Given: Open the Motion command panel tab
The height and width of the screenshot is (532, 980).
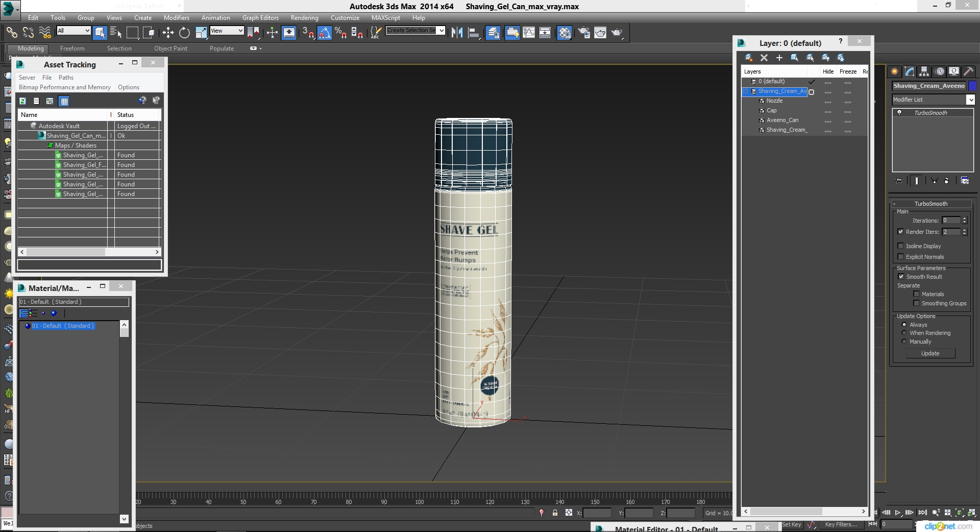Looking at the screenshot, I should (940, 71).
